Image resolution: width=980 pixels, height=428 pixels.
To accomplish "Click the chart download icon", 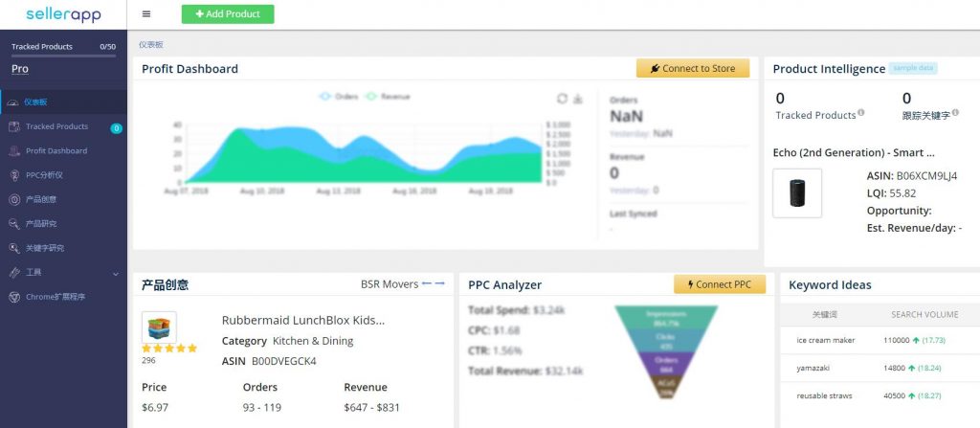I will pyautogui.click(x=578, y=99).
